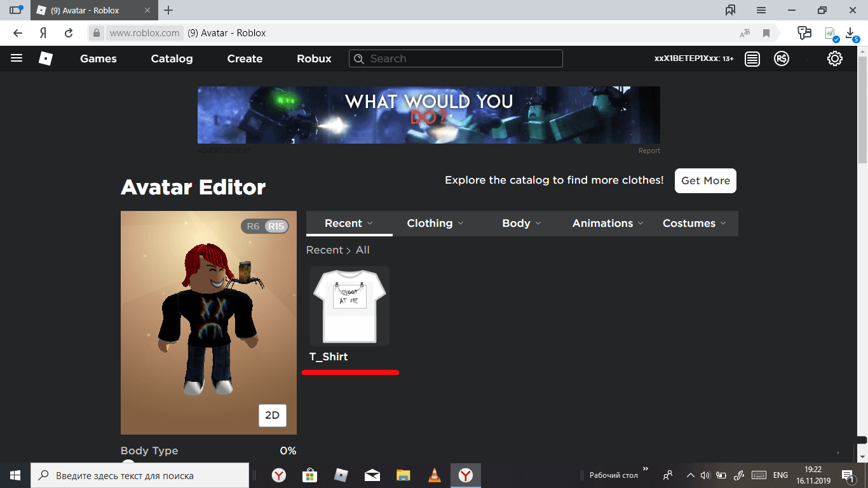Click the page bookmark icon in address bar
This screenshot has width=868, height=488.
click(766, 33)
